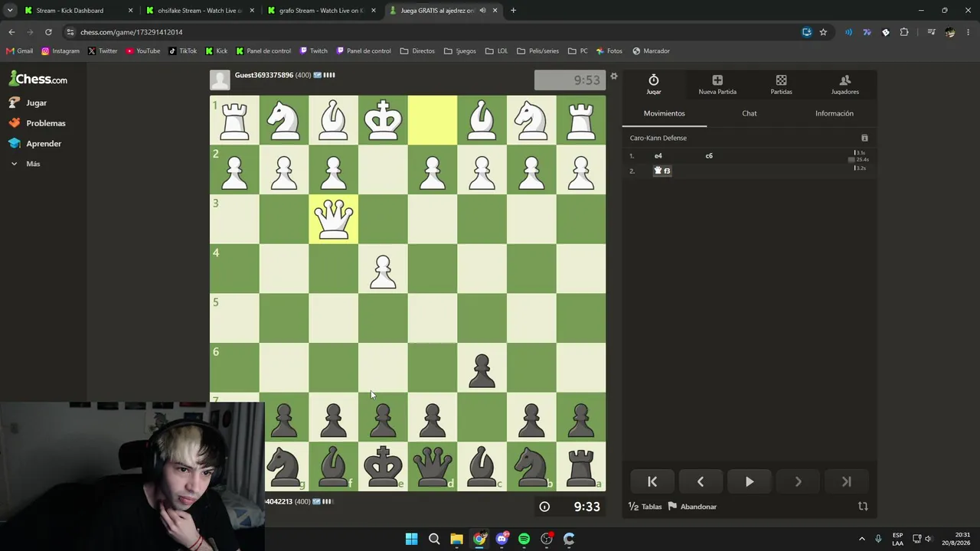This screenshot has width=980, height=551.
Task: Select queen f3 move in list
Action: [662, 171]
